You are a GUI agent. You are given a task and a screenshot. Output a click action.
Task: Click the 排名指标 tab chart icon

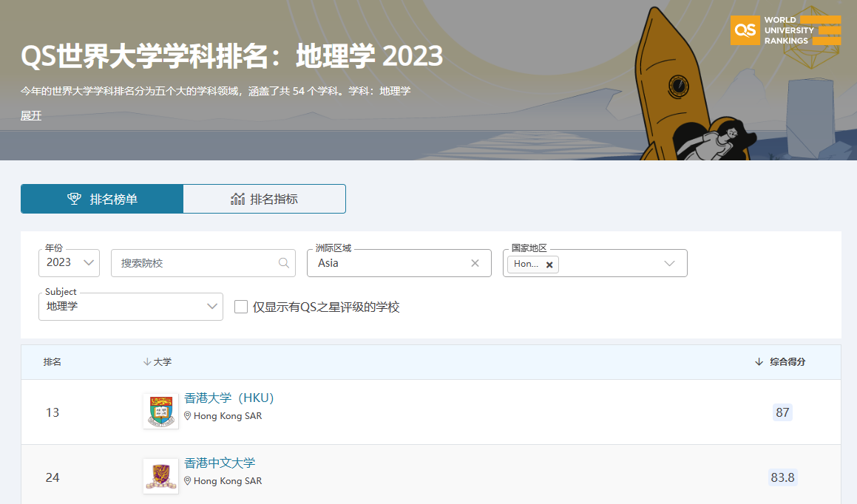tap(237, 199)
